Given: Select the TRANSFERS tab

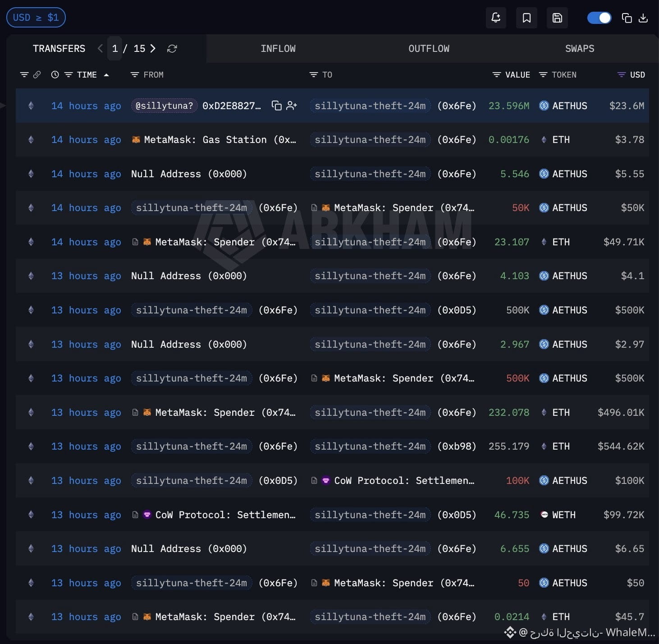Looking at the screenshot, I should (x=59, y=49).
